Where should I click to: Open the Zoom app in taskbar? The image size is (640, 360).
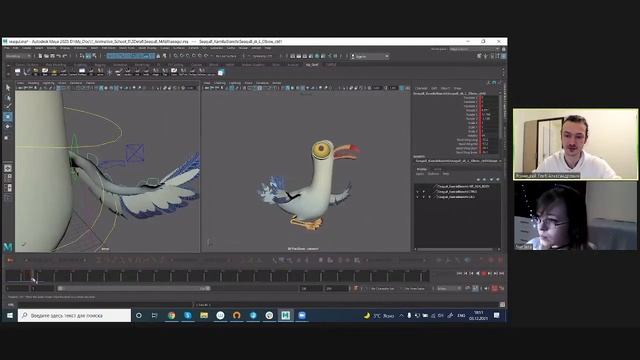point(302,316)
